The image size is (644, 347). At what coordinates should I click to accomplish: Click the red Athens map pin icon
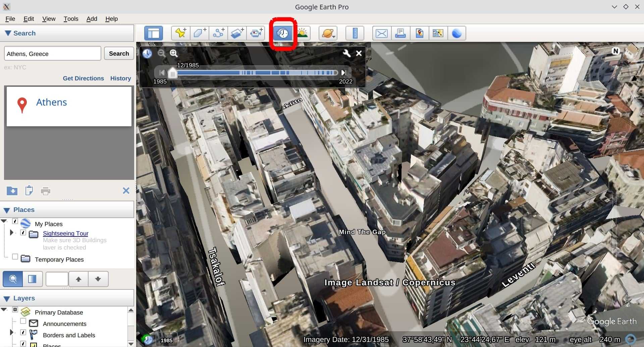click(x=22, y=105)
